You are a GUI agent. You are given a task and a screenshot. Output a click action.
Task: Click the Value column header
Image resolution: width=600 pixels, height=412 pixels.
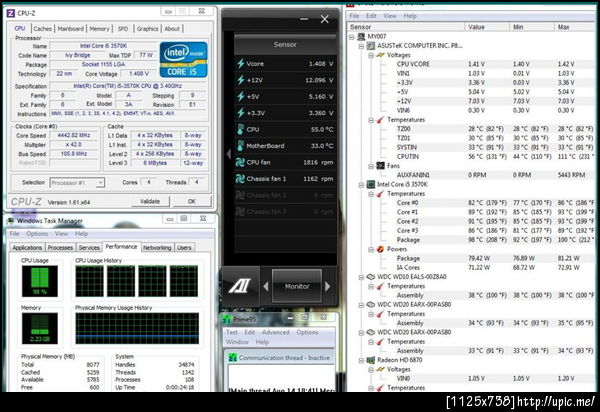pos(487,27)
